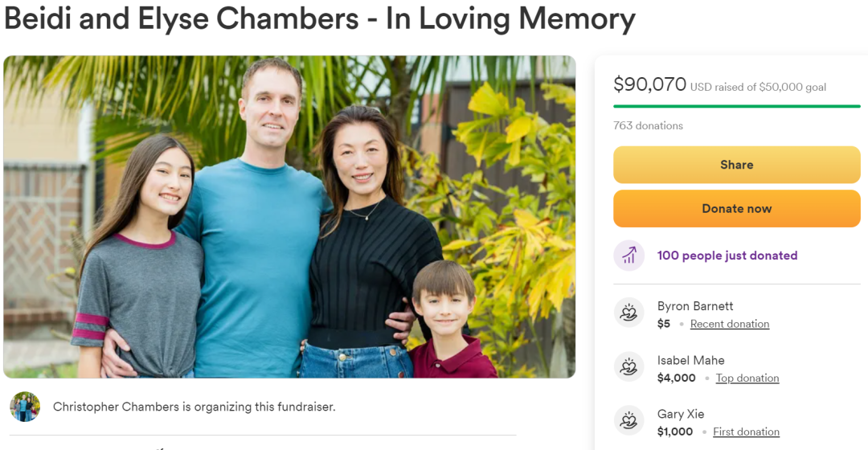Click the 763 donations count
Viewport: 868px width, 450px height.
tap(648, 125)
